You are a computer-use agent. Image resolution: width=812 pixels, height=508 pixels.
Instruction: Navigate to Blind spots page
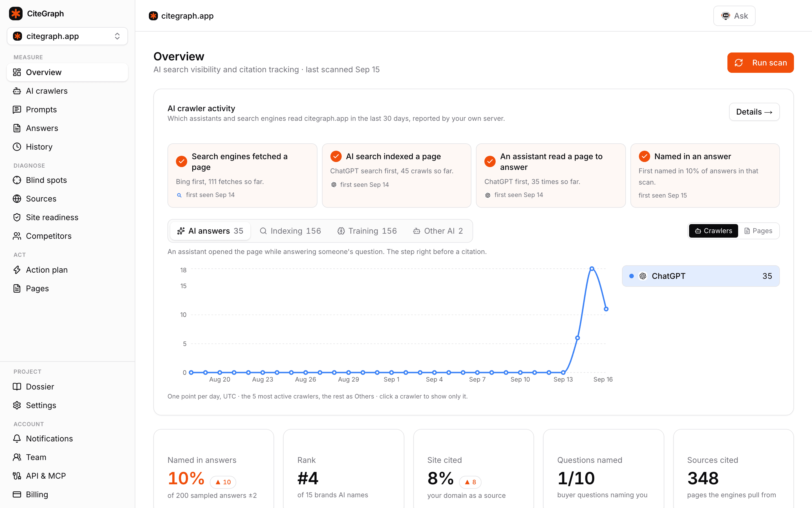[x=67, y=180]
